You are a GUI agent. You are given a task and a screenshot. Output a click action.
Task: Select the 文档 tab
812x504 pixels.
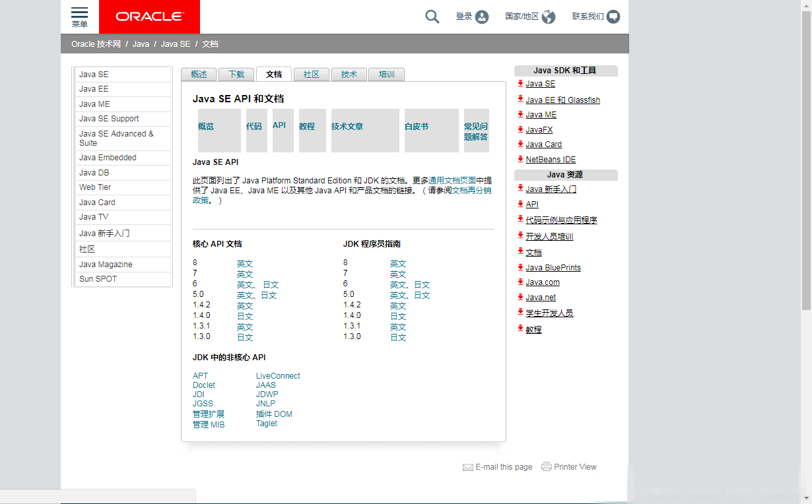click(x=274, y=74)
